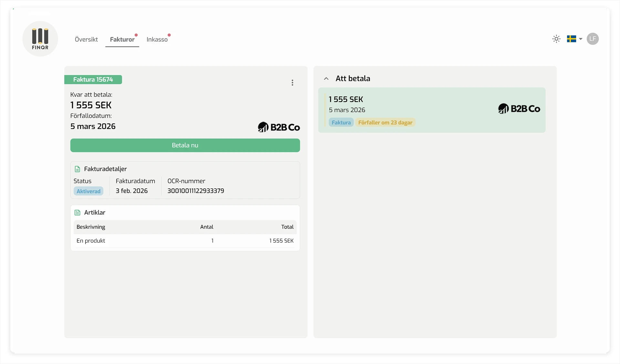The height and width of the screenshot is (364, 620).
Task: Switch to the Översikt tab
Action: pyautogui.click(x=86, y=39)
